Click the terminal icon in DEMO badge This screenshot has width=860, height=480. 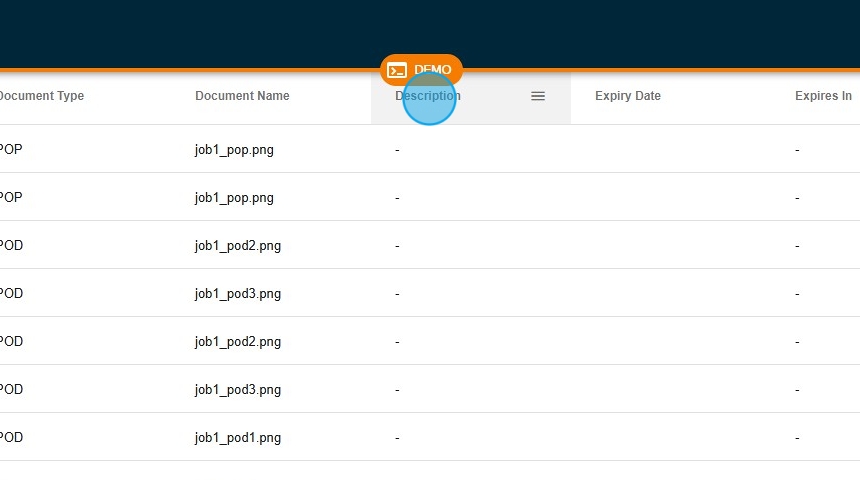pyautogui.click(x=397, y=70)
